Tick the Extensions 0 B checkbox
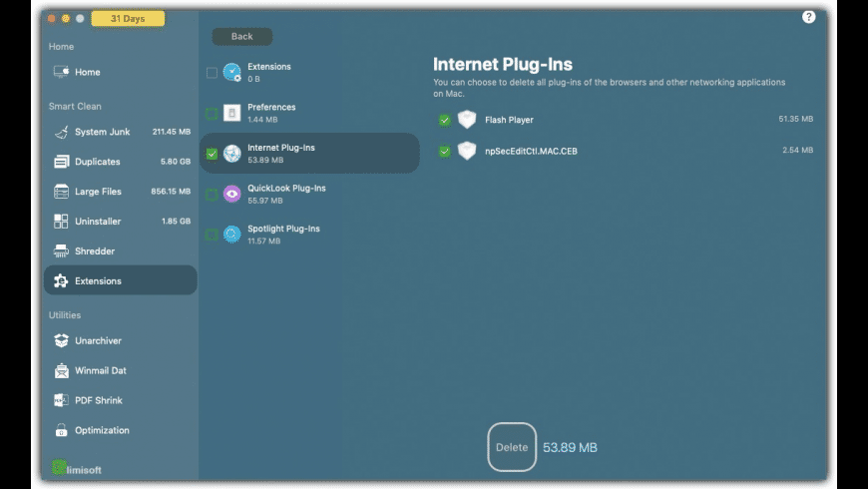The image size is (868, 489). (212, 73)
